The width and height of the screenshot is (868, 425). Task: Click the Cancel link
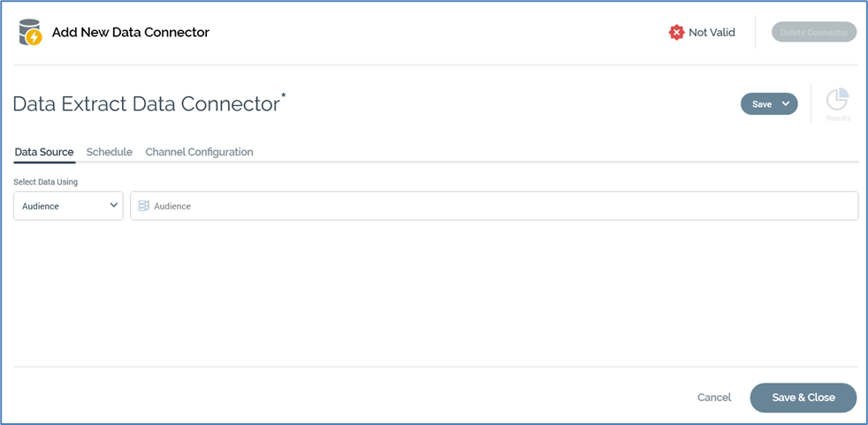click(x=714, y=398)
